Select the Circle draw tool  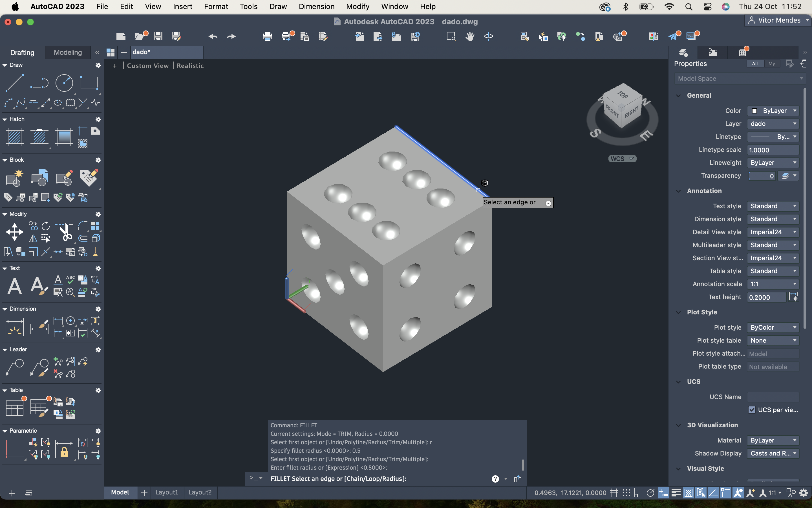pos(64,83)
